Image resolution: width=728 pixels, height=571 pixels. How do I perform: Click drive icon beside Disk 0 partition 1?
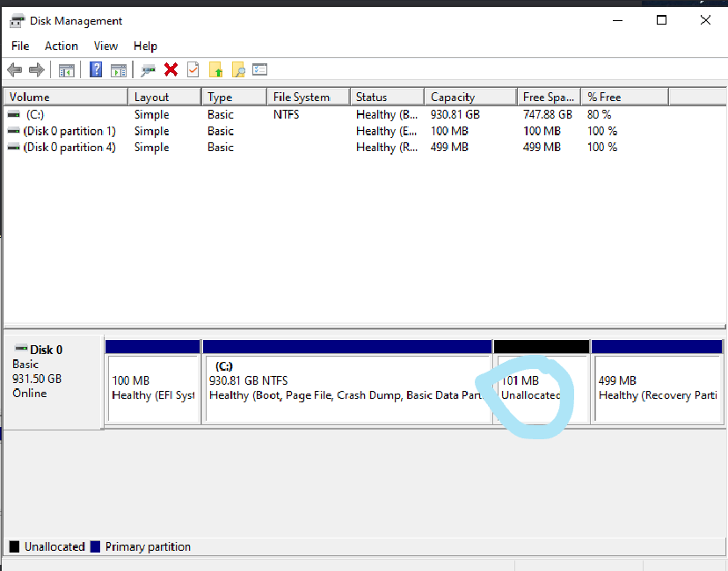point(14,131)
